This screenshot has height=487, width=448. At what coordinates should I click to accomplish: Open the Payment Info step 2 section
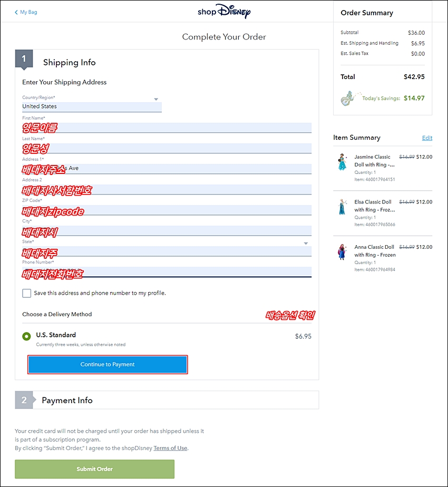tap(167, 400)
